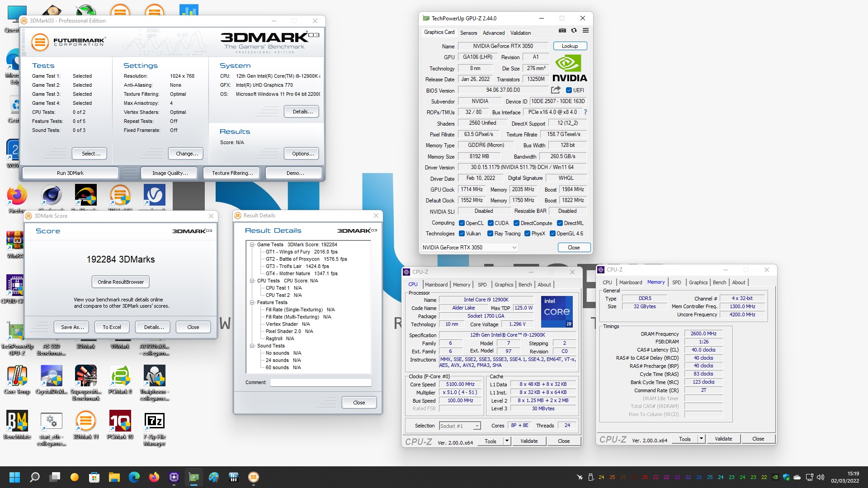
Task: Click the Bus Interface question mark icon
Action: [x=585, y=112]
